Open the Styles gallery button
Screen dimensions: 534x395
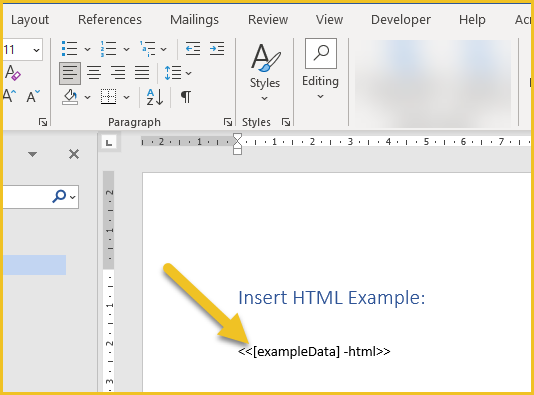point(265,73)
